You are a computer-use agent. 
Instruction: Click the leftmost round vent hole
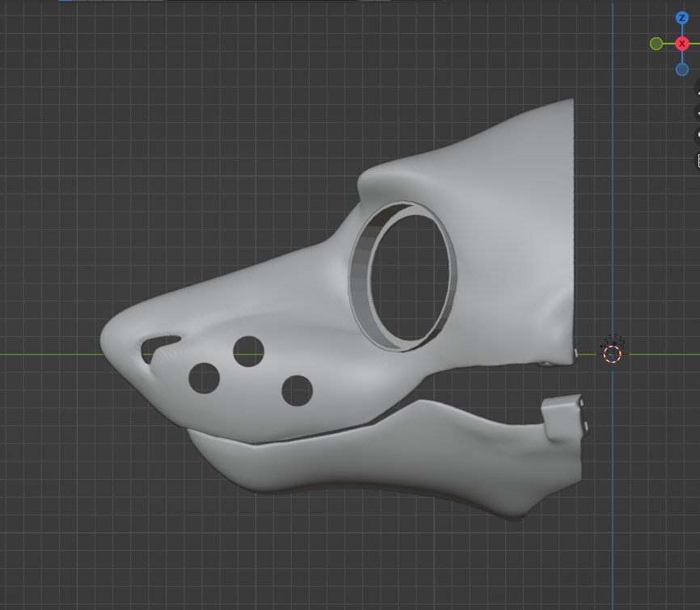(x=204, y=377)
